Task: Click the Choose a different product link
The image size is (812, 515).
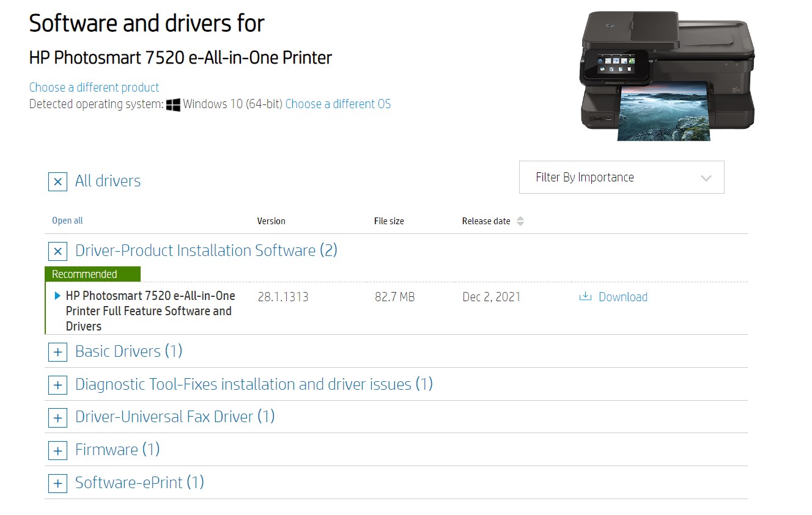Action: click(94, 87)
